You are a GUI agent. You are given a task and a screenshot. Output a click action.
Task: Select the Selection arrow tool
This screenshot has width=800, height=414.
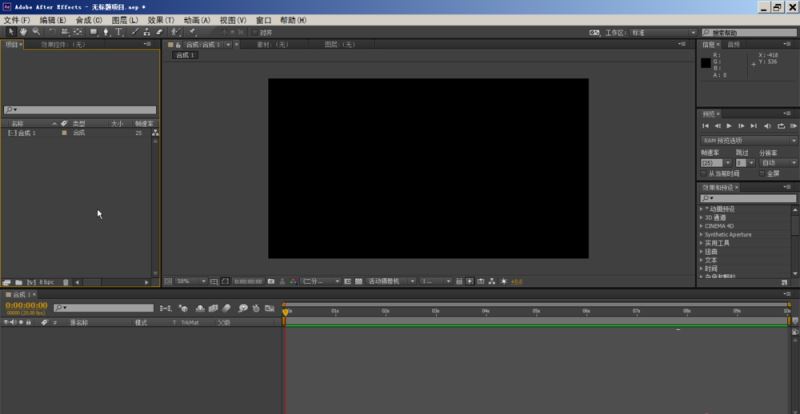(11, 32)
